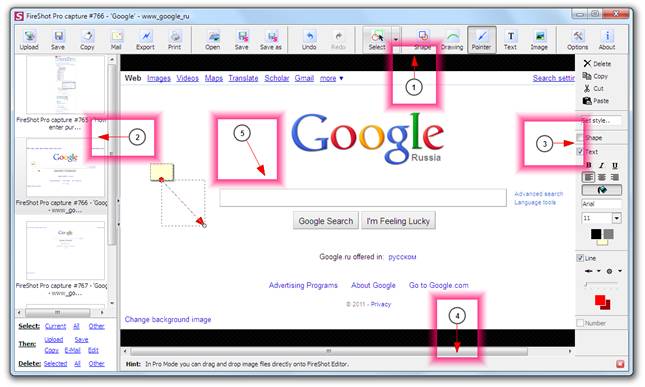Click the Save link beside Then
This screenshot has width=645, height=387.
tap(81, 339)
